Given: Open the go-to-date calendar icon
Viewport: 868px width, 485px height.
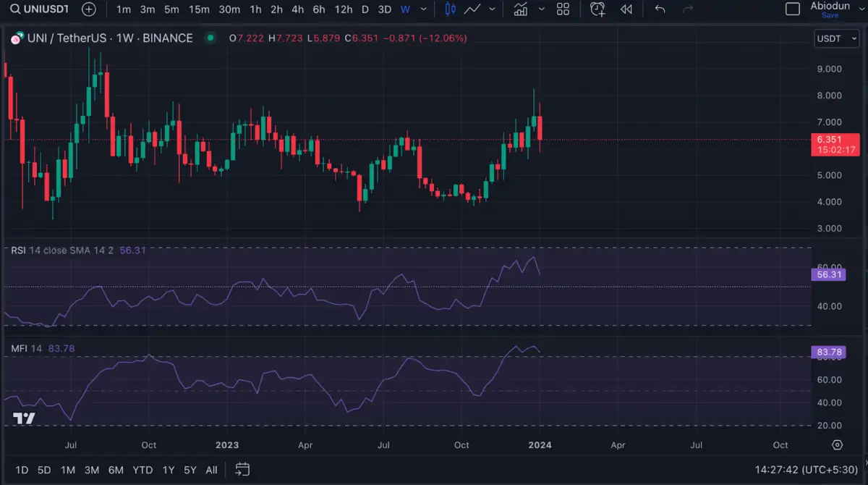Looking at the screenshot, I should click(x=242, y=470).
